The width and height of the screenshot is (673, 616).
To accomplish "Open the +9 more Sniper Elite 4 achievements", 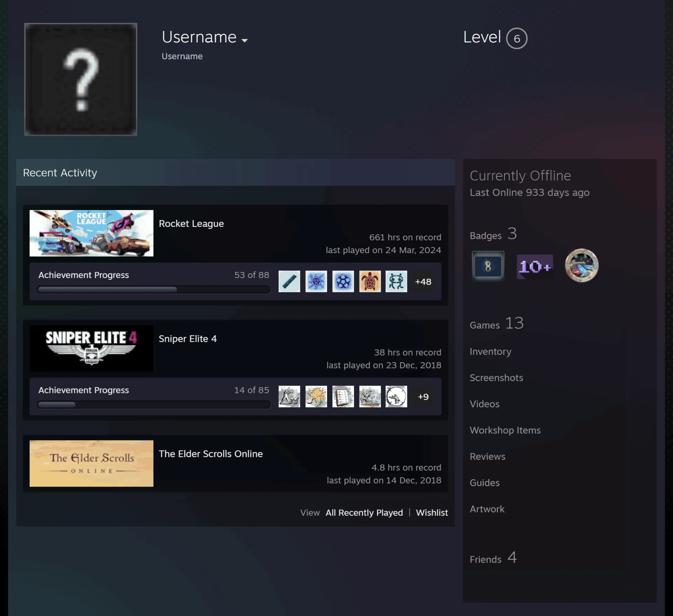I will [x=423, y=397].
